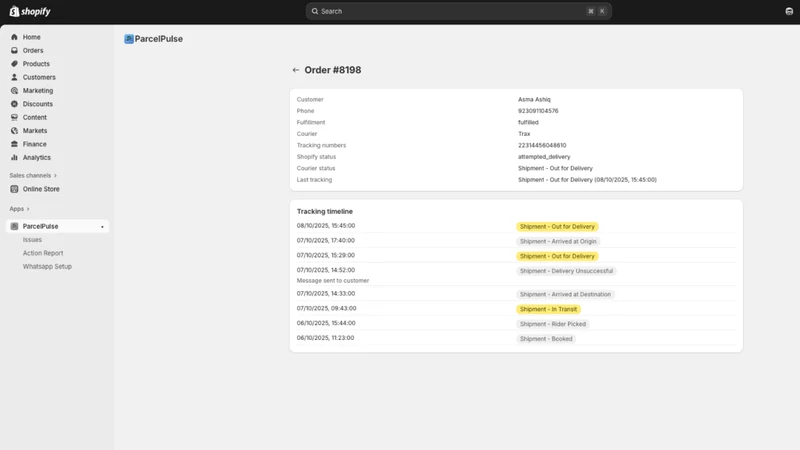Click timestamp 06/10/2025, 11:23:00
The width and height of the screenshot is (800, 450).
(326, 338)
